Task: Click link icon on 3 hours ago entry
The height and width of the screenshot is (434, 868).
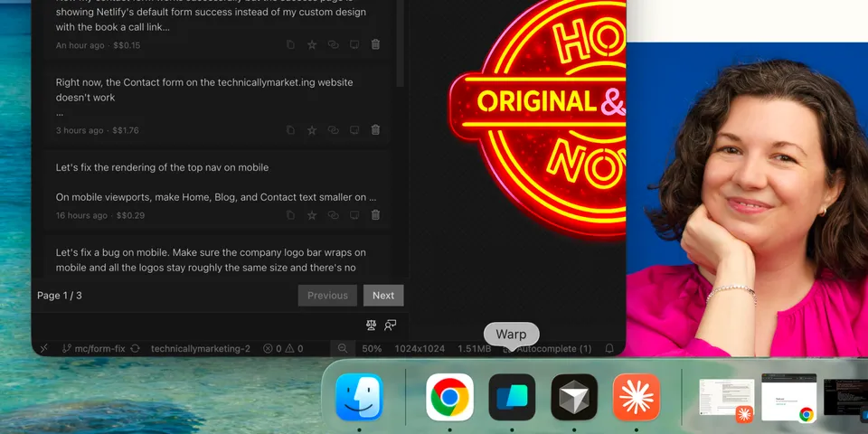Action: 333,130
